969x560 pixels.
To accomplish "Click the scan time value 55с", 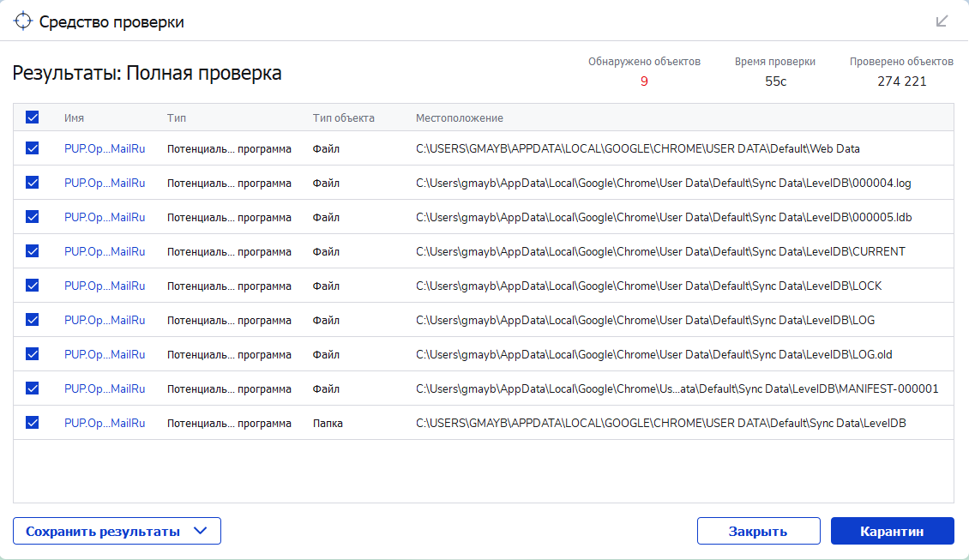I will point(775,81).
